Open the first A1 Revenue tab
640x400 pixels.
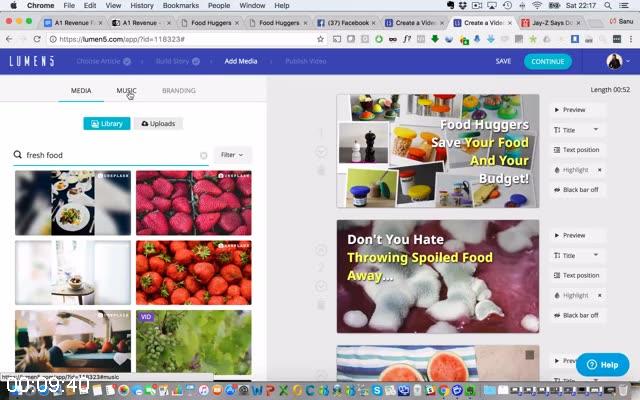click(x=73, y=23)
